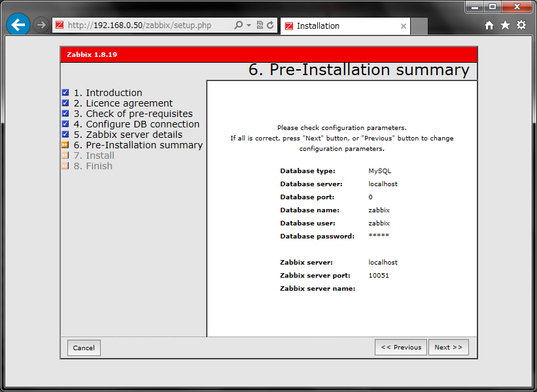Select the Installation browser tab
537x392 pixels.
(345, 26)
